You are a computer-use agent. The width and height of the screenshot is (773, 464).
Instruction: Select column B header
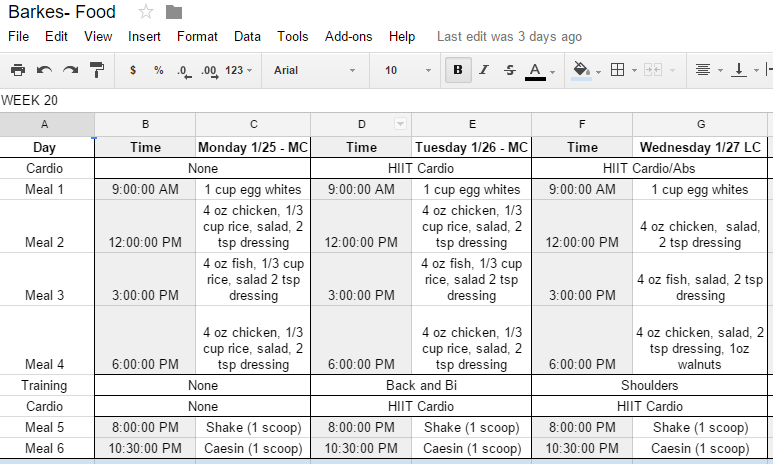coord(145,124)
